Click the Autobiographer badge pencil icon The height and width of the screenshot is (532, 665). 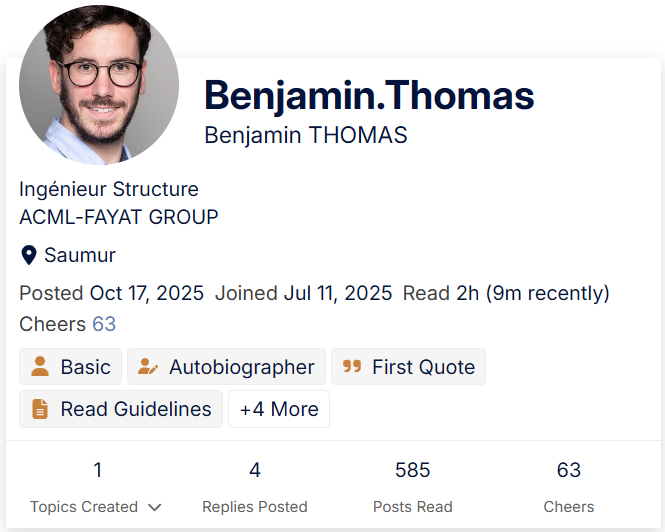point(148,367)
